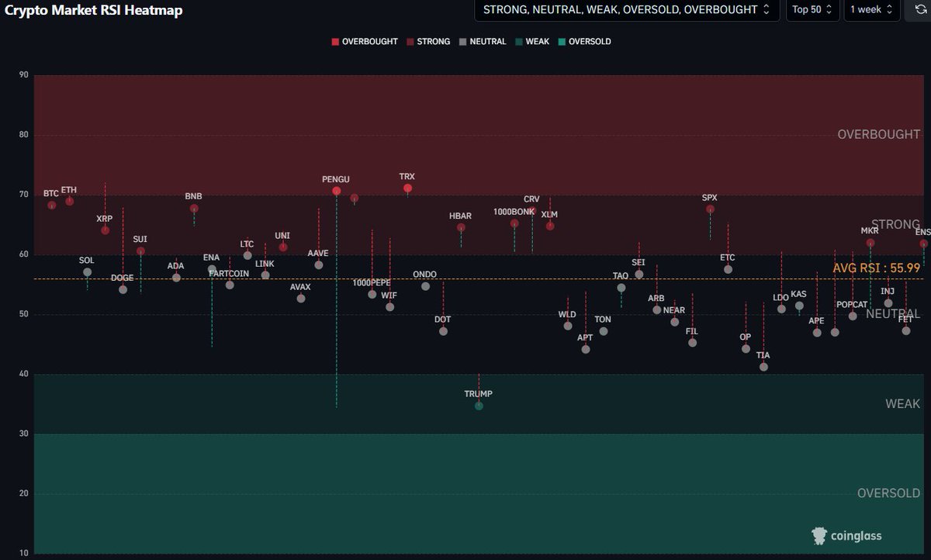Toggle the OVERSOLD legend entry
This screenshot has height=560, width=931.
[x=584, y=42]
